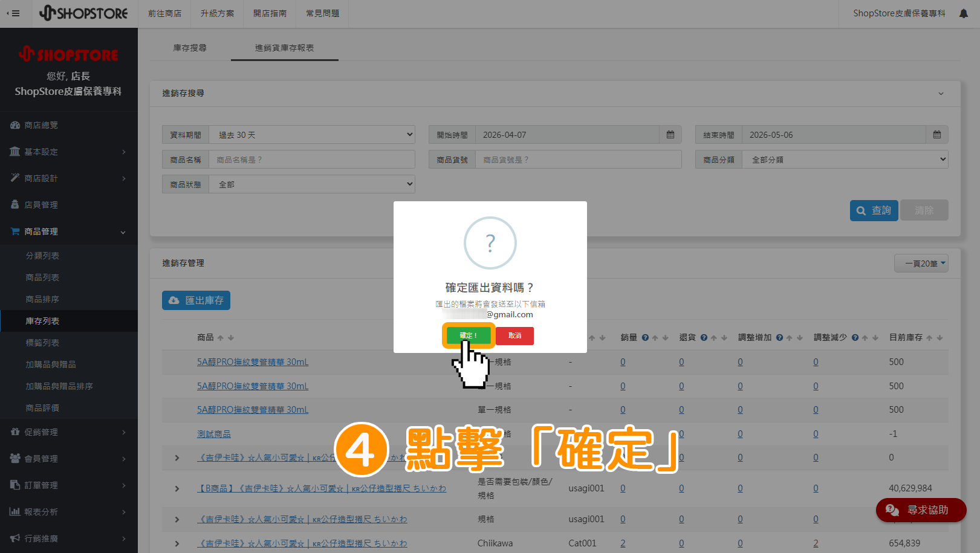The height and width of the screenshot is (553, 980).
Task: Click the help icon next to 調整增加
Action: pos(779,338)
